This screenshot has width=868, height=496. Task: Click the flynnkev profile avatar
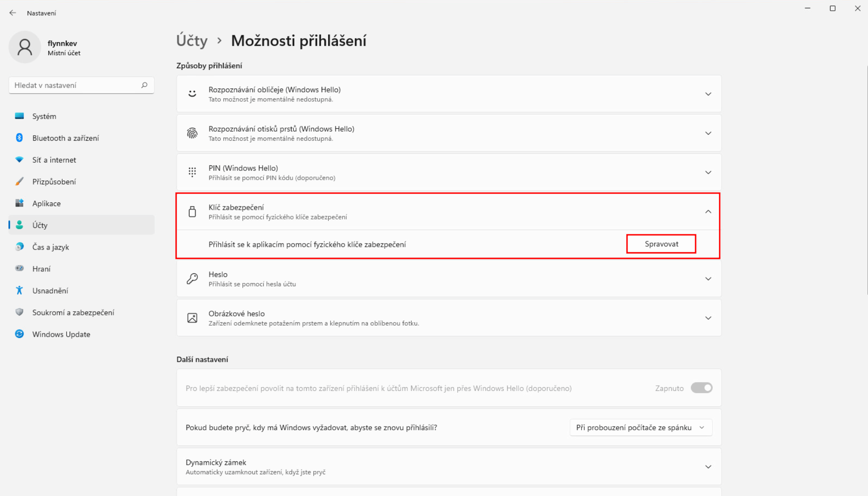[x=25, y=47]
